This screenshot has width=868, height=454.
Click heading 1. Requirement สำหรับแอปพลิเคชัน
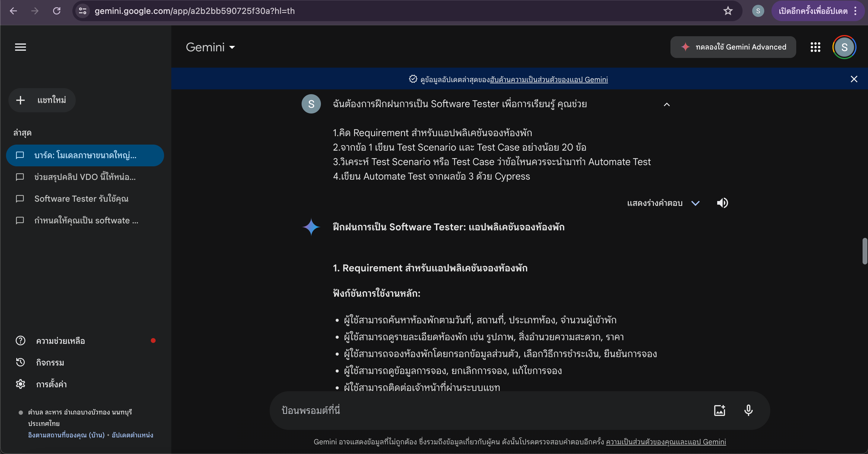(430, 268)
